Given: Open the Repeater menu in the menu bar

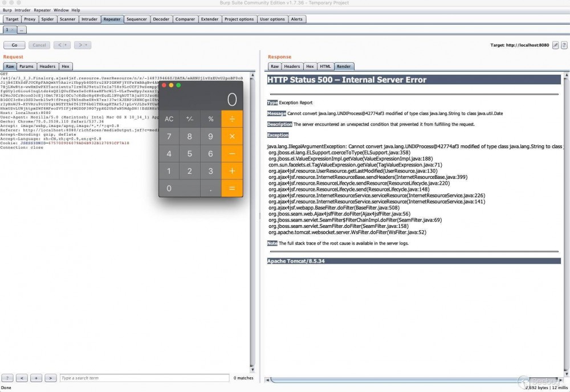Looking at the screenshot, I should (42, 10).
